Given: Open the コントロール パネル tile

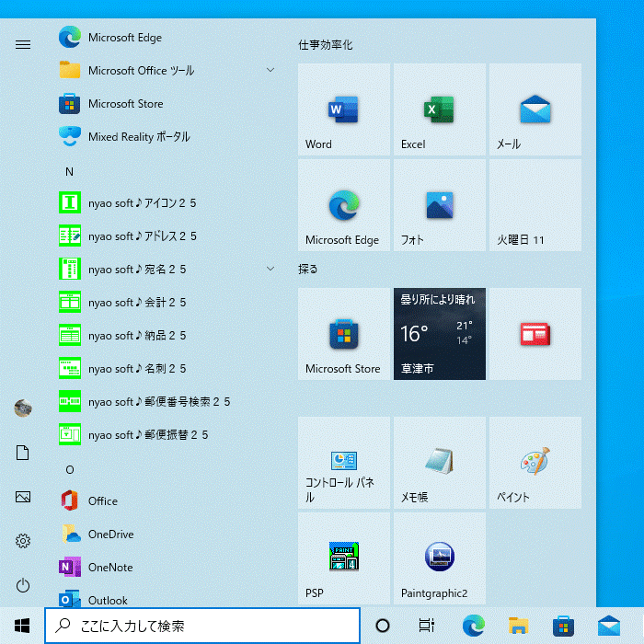Looking at the screenshot, I should pos(344,463).
